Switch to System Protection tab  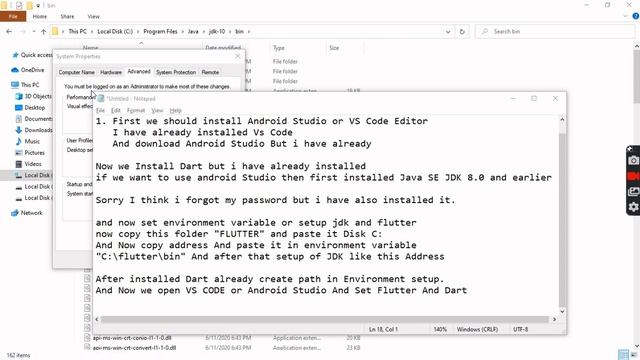tap(176, 72)
